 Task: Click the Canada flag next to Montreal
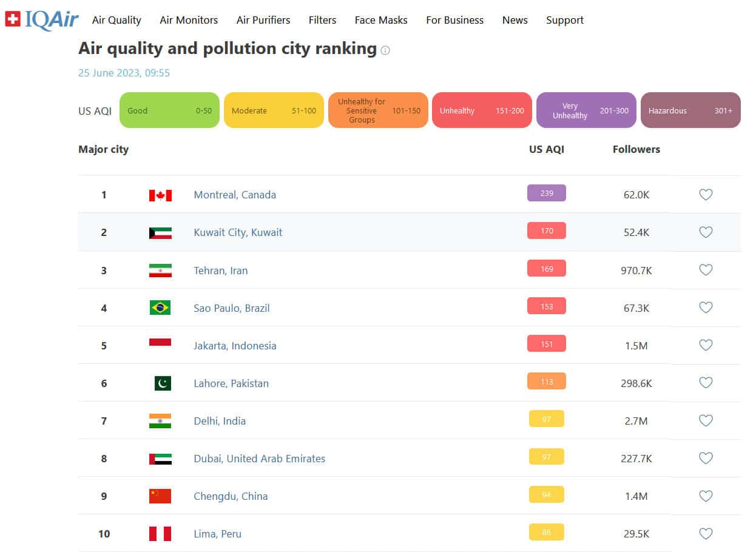pos(160,195)
